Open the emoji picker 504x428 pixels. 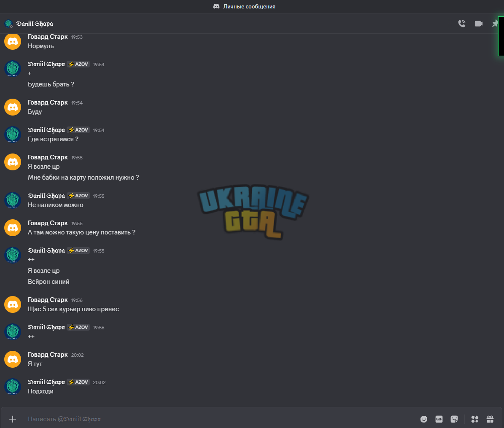423,419
